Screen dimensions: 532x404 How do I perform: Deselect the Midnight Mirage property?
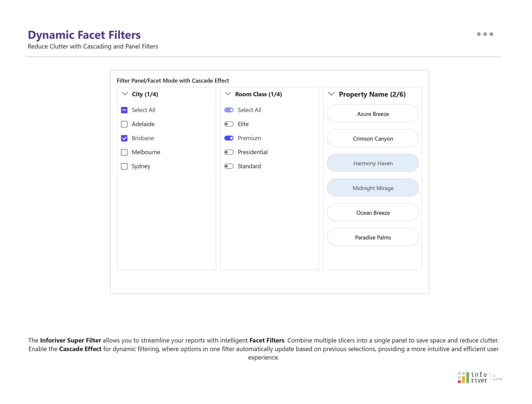tap(373, 188)
